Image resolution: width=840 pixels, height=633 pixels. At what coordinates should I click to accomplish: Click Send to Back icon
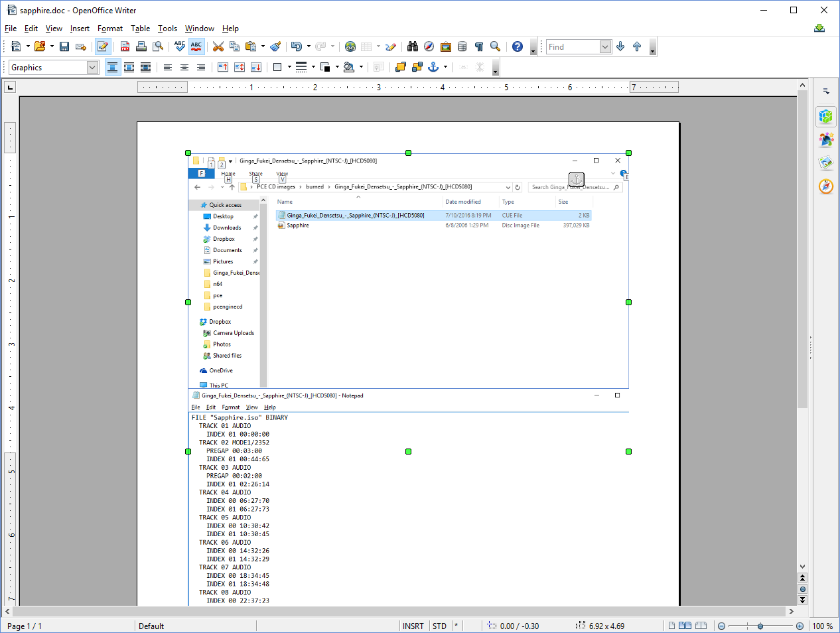click(417, 67)
